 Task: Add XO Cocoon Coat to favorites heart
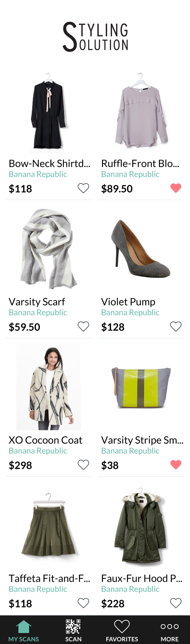tap(83, 465)
